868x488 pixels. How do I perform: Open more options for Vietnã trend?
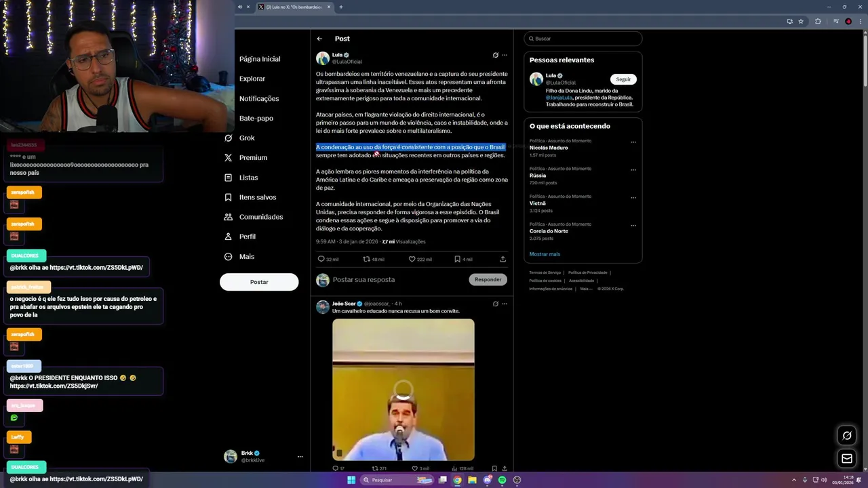point(633,198)
